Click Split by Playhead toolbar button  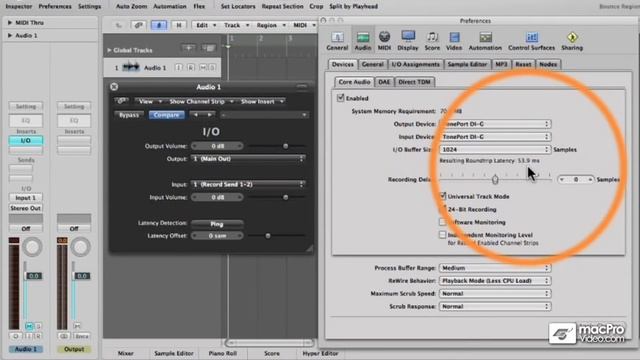click(353, 7)
